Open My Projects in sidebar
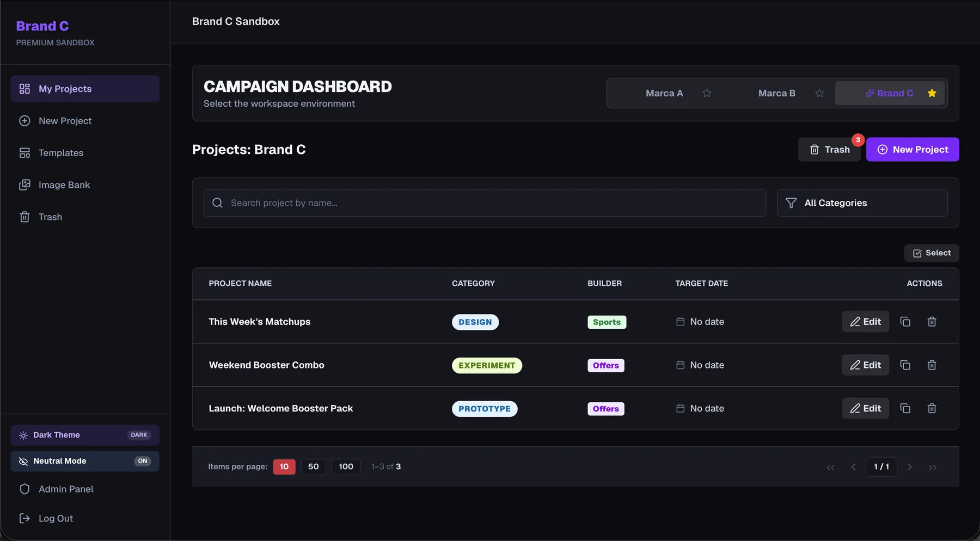The image size is (980, 541). point(85,89)
